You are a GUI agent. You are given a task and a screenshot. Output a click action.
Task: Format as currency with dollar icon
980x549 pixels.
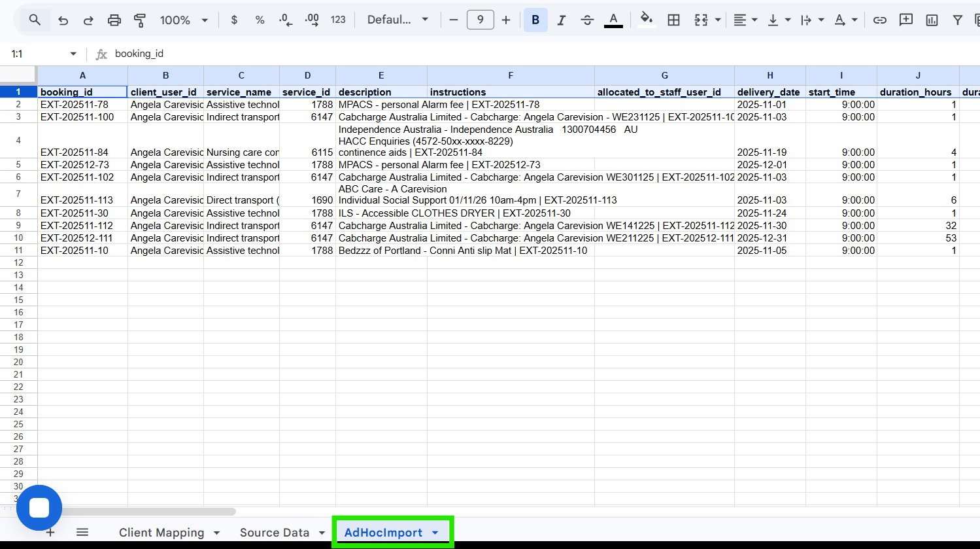(234, 20)
